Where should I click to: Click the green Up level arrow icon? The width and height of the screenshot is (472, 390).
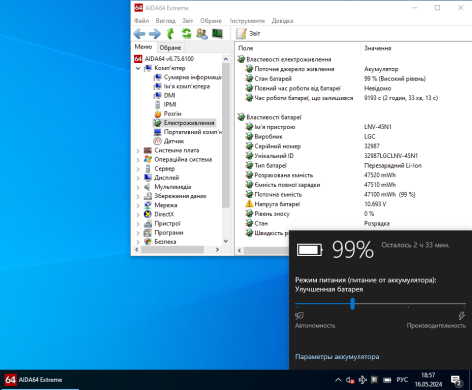tap(170, 34)
